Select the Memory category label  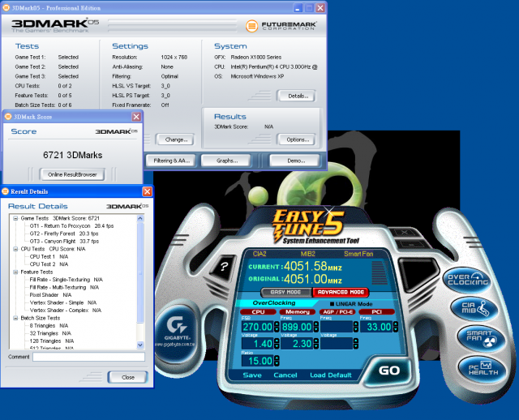(298, 312)
